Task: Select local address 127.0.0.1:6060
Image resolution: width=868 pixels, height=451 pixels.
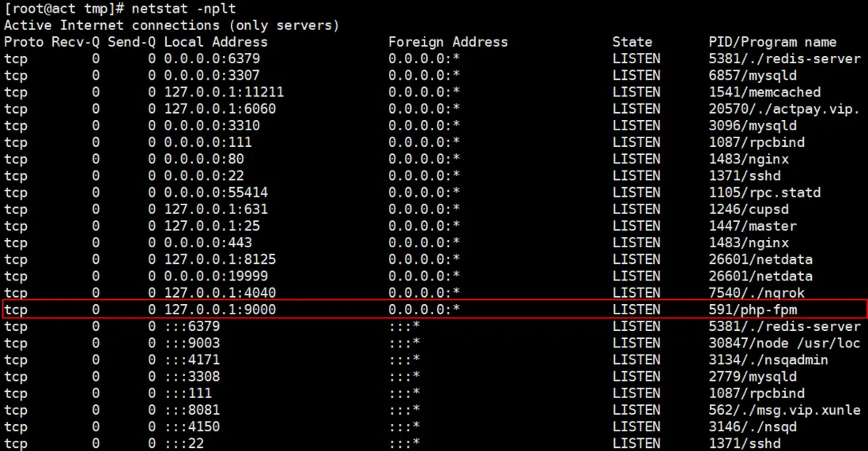Action: tap(220, 109)
